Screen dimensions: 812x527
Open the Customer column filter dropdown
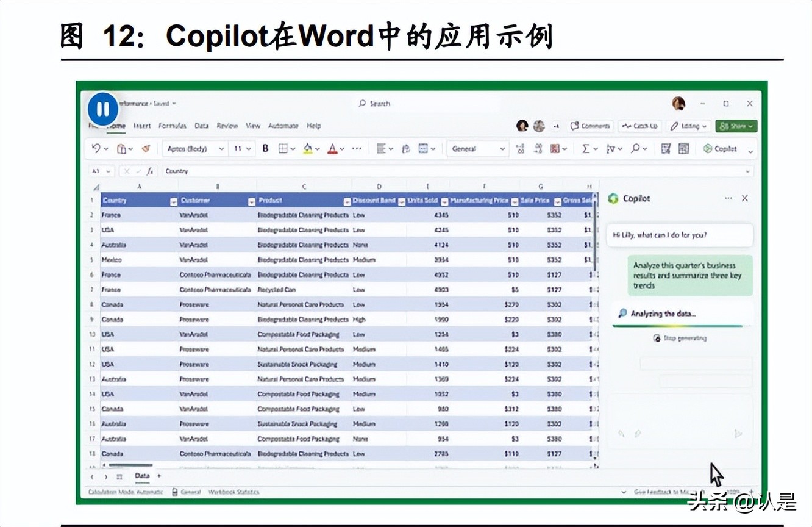pyautogui.click(x=252, y=201)
